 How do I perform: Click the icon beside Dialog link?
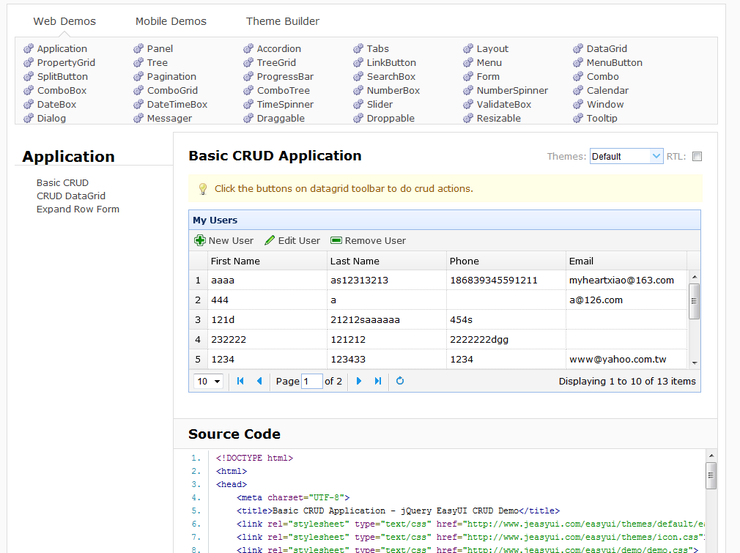click(x=29, y=118)
